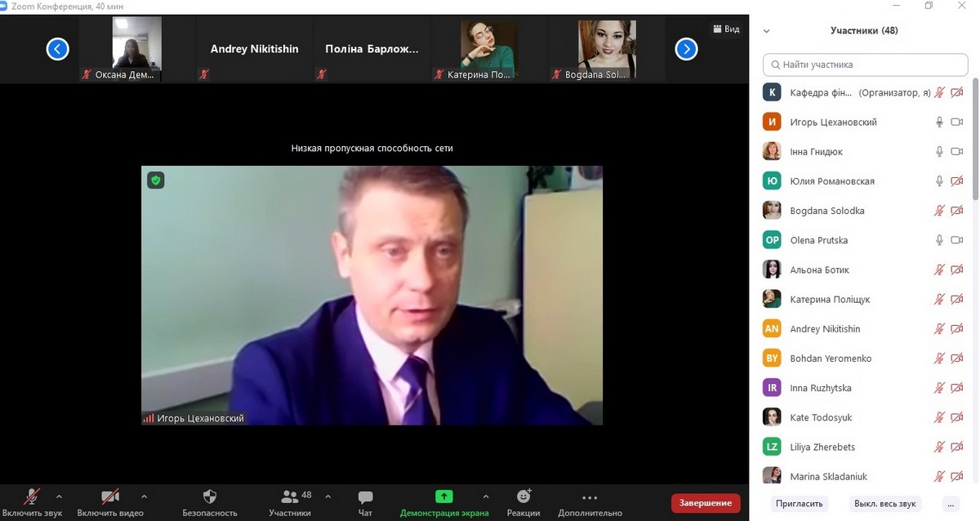Open the More (Дополнительно) dots menu

(x=590, y=497)
